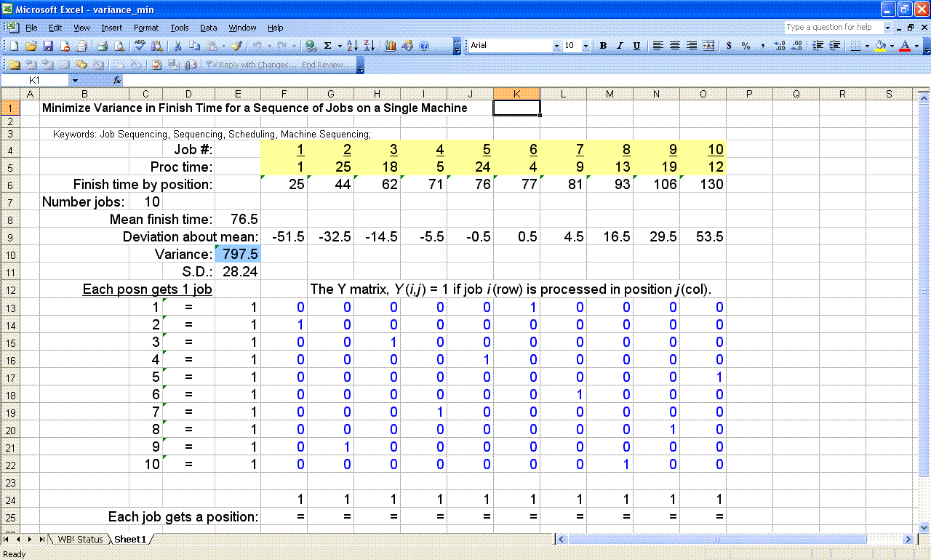Click the Currency Style dollar icon
The height and width of the screenshot is (560, 931).
(730, 46)
